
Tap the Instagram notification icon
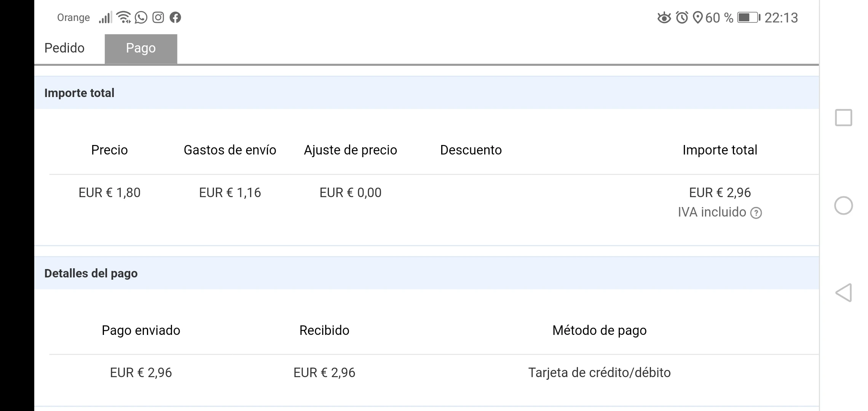click(x=158, y=18)
